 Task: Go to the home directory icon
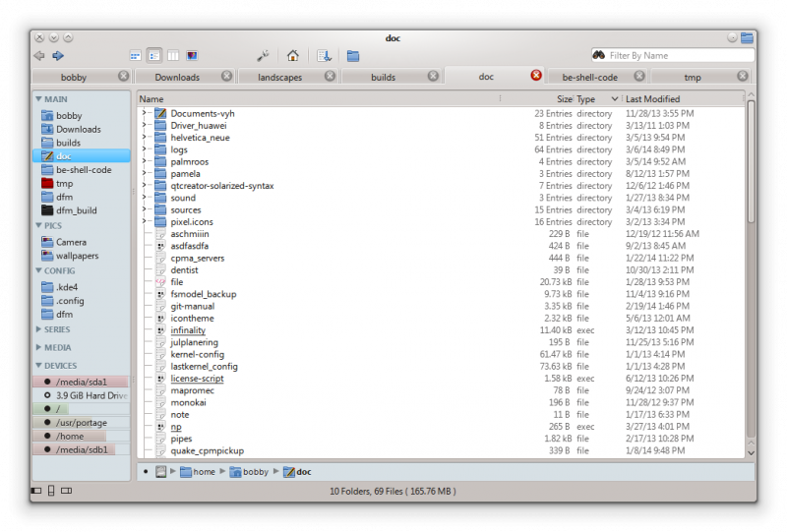292,56
